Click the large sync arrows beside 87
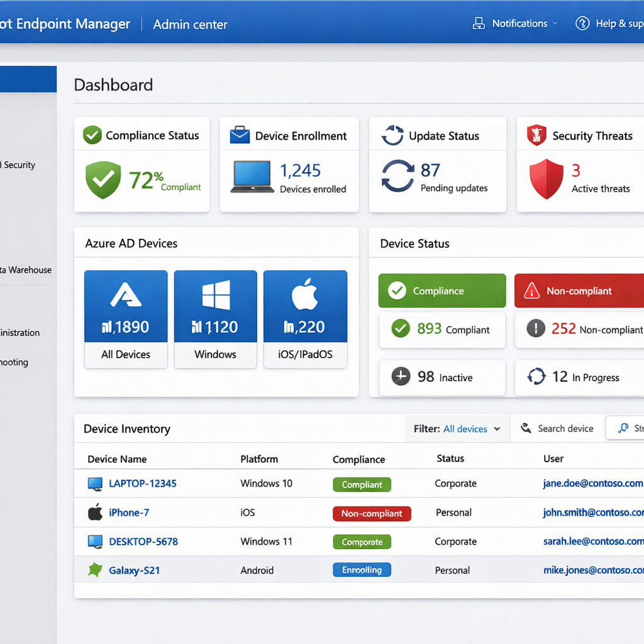 pyautogui.click(x=397, y=176)
